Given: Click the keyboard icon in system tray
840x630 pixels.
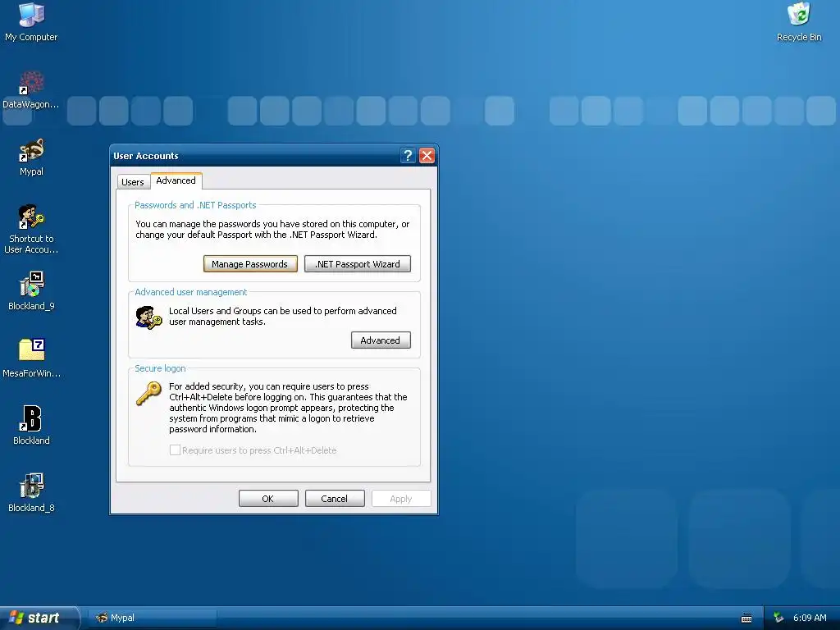Looking at the screenshot, I should click(x=746, y=619).
